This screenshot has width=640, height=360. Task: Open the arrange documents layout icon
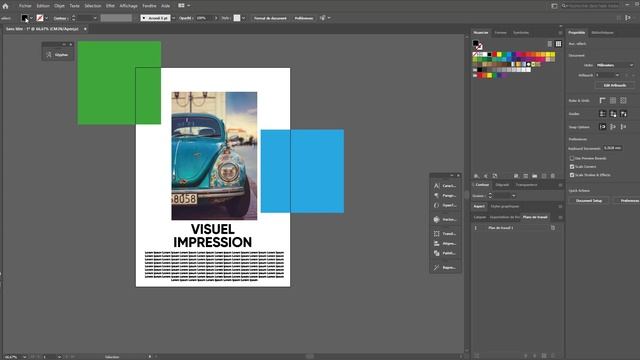coord(182,6)
